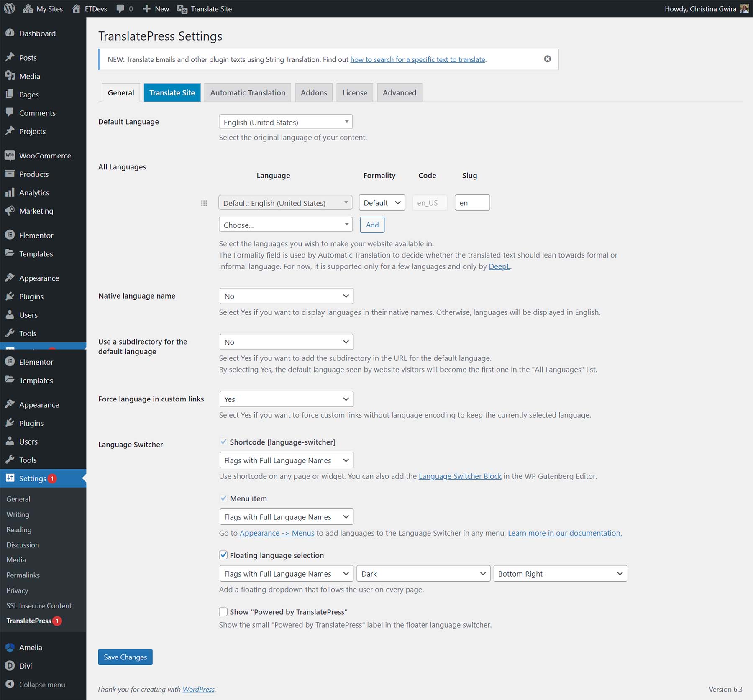The height and width of the screenshot is (700, 753).
Task: Open the Advanced settings tab
Action: coord(399,92)
